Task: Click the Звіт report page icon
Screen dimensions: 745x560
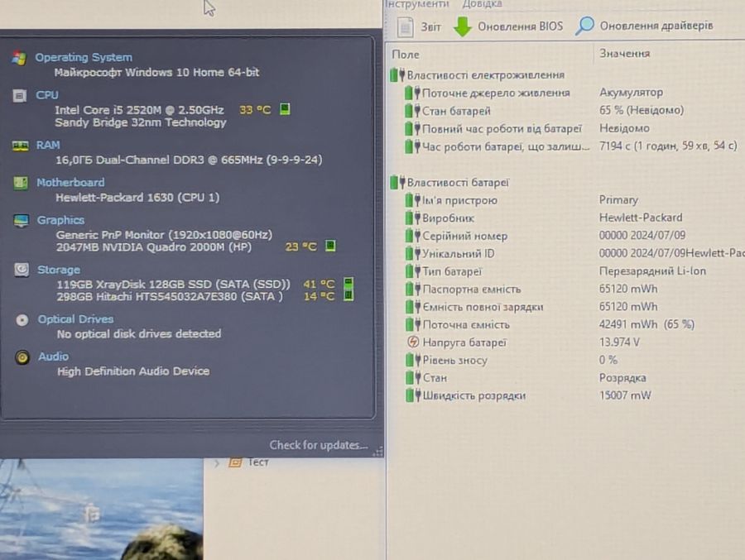Action: click(x=405, y=26)
